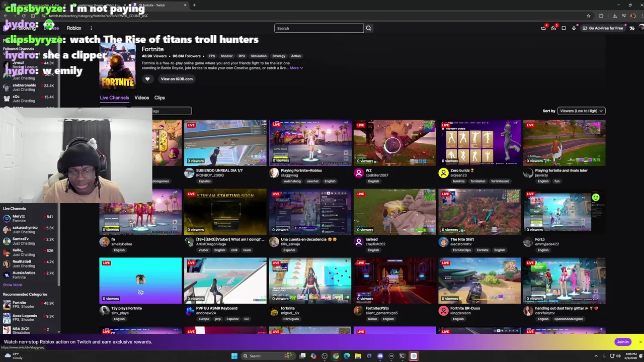Click the Twitch search magnifier icon

(368, 28)
